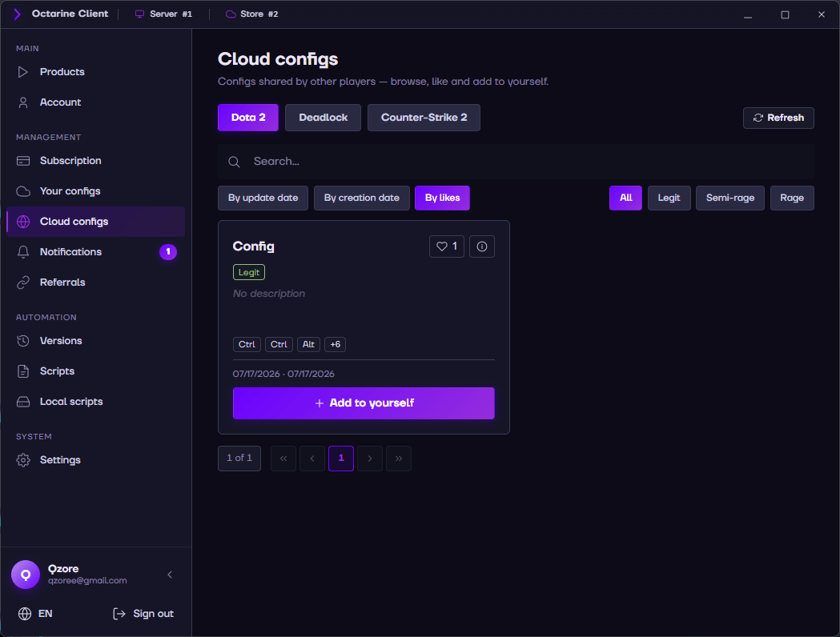Image resolution: width=840 pixels, height=637 pixels.
Task: Open the EN language selector
Action: tap(35, 614)
